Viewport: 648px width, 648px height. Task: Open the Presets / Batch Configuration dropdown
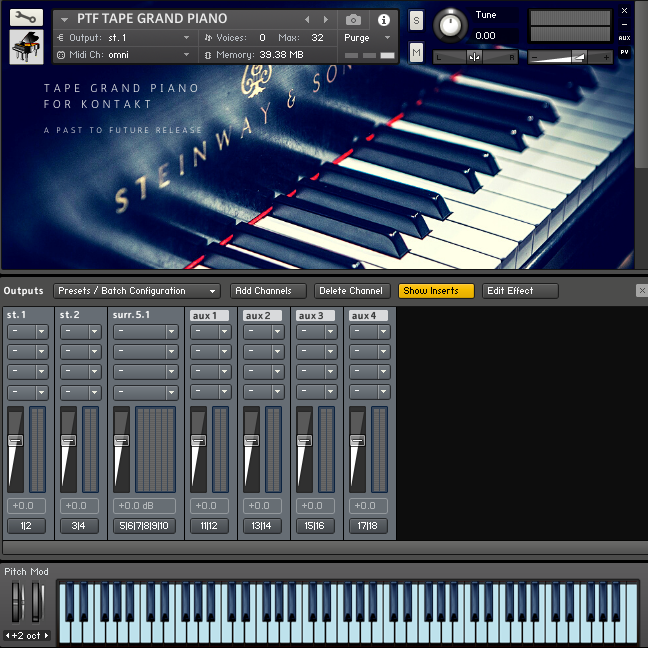point(136,291)
